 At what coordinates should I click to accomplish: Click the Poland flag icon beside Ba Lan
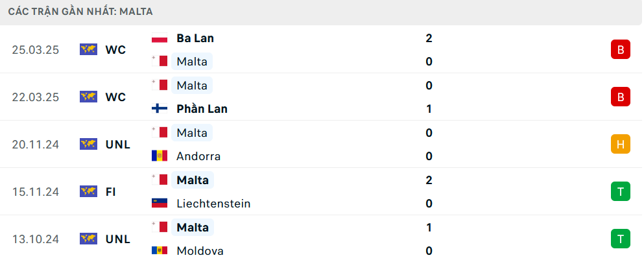(160, 38)
